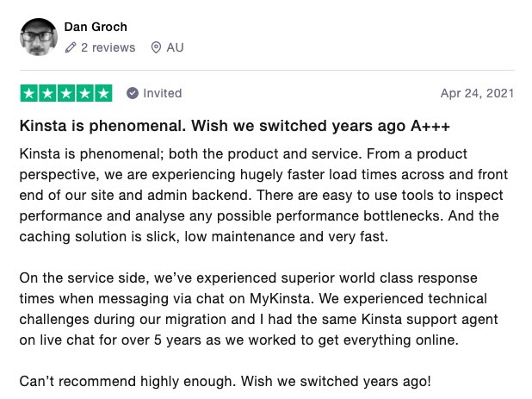The width and height of the screenshot is (532, 399).
Task: Click the fifth green rating star
Action: [x=103, y=93]
